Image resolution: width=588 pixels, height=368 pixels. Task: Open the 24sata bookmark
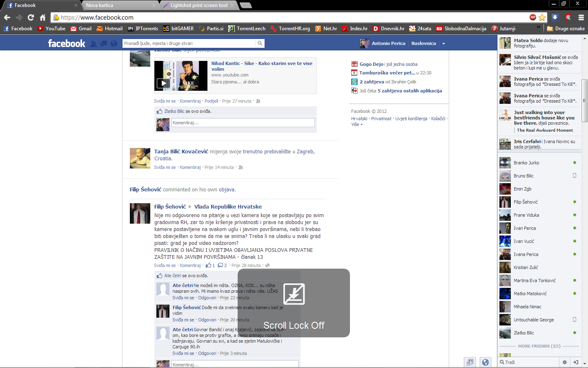pos(420,29)
